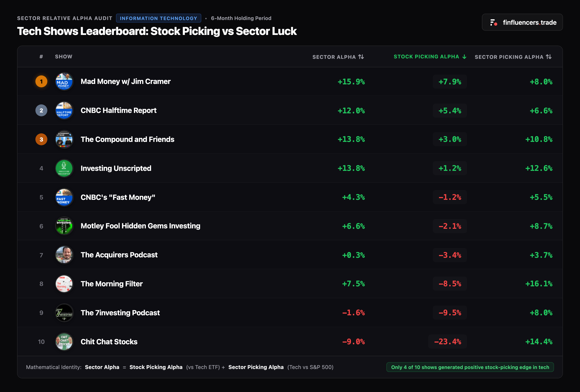Screen dimensions: 580x392
Task: Sort by Sector Picking Alpha arrows
Action: tap(549, 57)
